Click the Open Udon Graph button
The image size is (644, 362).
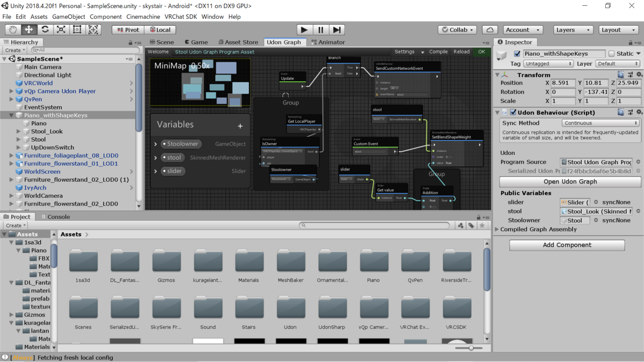pos(570,181)
